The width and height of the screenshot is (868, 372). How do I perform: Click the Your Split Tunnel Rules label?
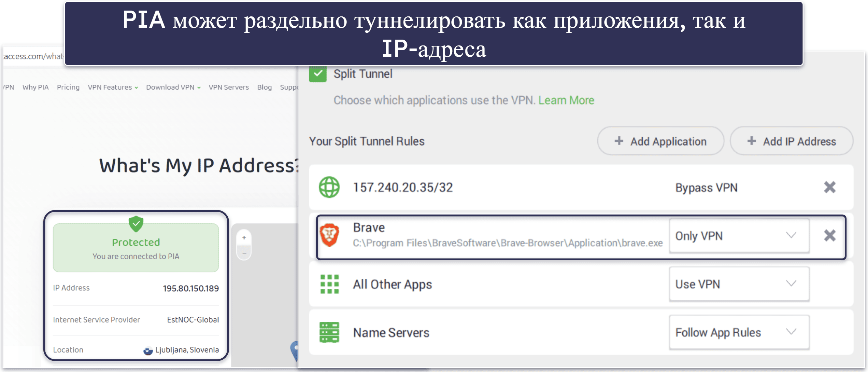pyautogui.click(x=367, y=141)
